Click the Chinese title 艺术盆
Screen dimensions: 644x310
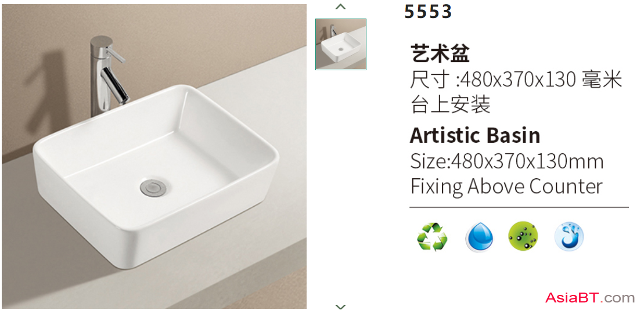click(440, 53)
